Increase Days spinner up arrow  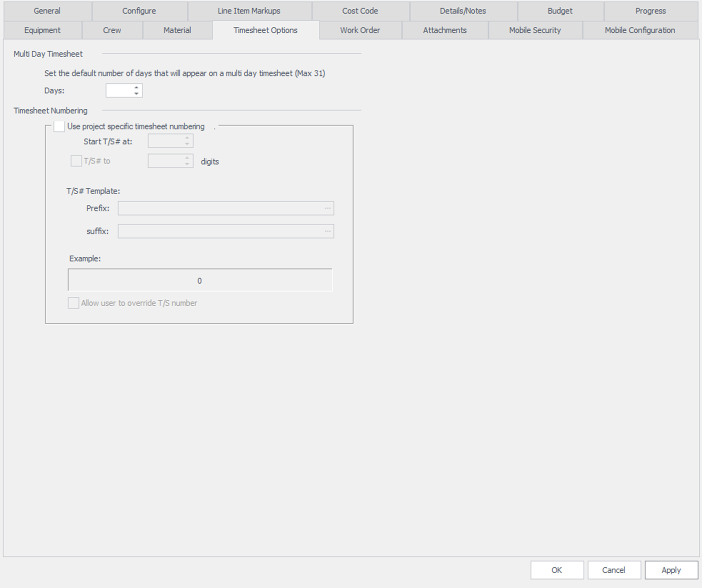point(136,87)
